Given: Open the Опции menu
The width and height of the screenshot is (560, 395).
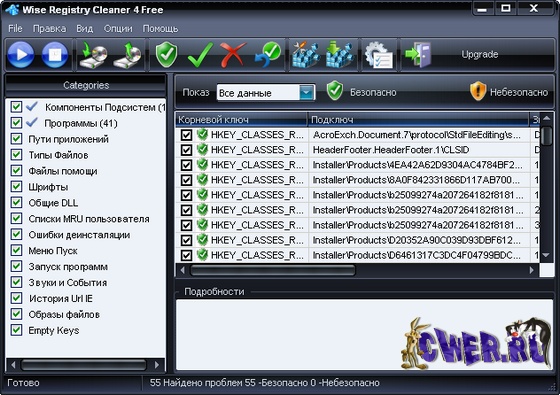Looking at the screenshot, I should pos(118,29).
